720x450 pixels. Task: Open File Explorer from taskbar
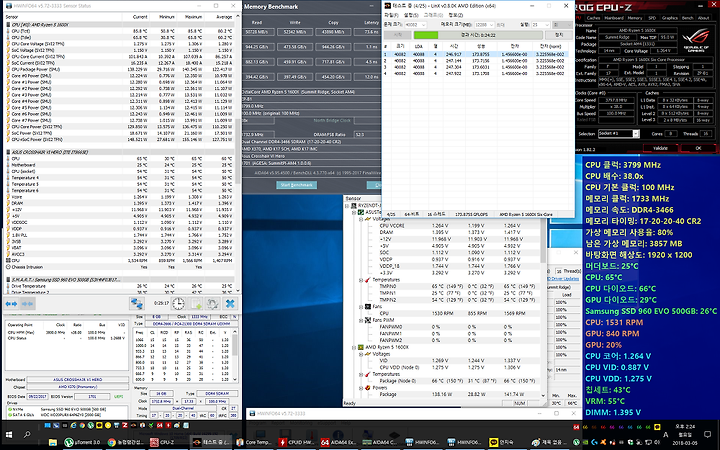click(53, 442)
